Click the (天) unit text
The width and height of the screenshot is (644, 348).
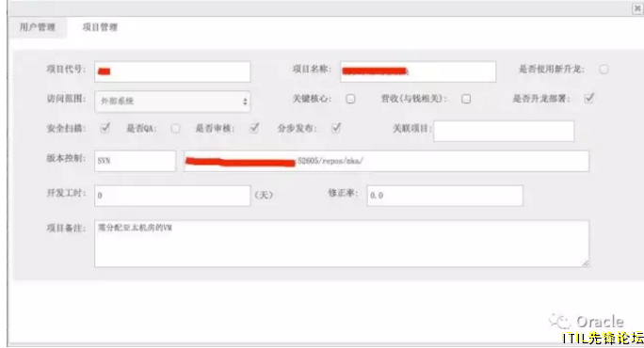264,196
